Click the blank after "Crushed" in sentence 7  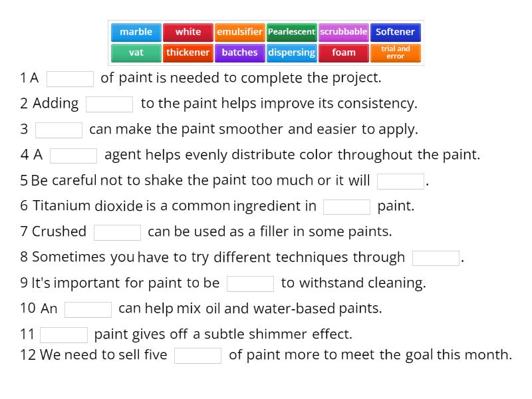tap(116, 232)
